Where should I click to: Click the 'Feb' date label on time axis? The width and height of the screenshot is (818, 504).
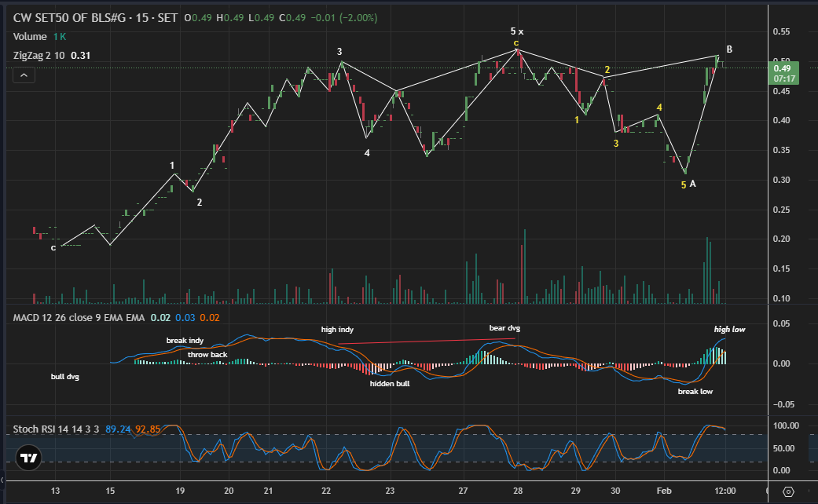pyautogui.click(x=663, y=491)
